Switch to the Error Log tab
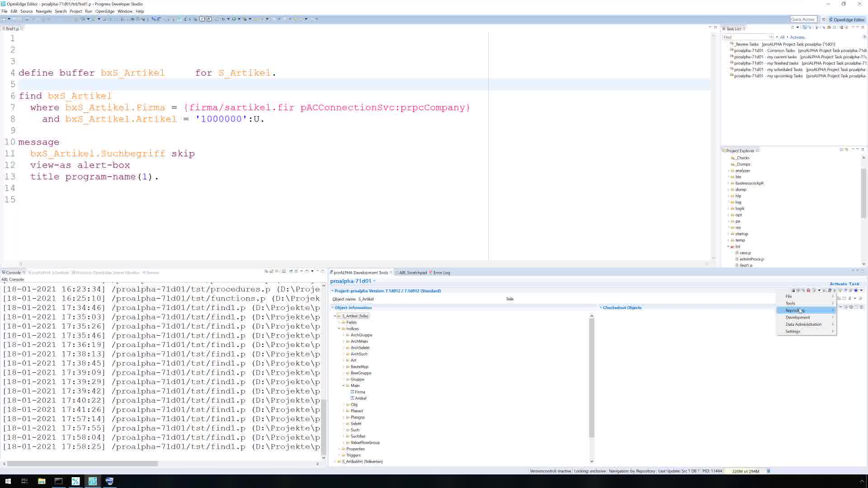The image size is (868, 488). click(x=440, y=272)
